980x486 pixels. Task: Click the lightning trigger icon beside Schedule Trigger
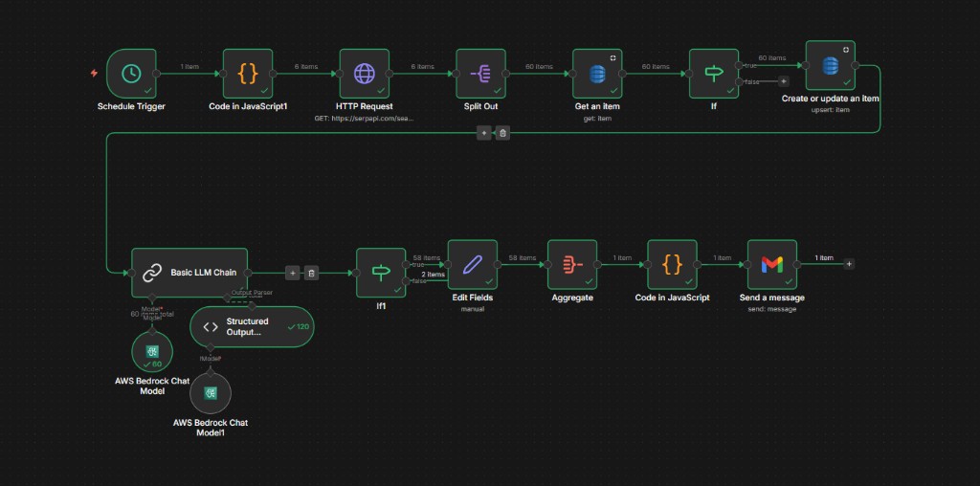click(x=95, y=73)
